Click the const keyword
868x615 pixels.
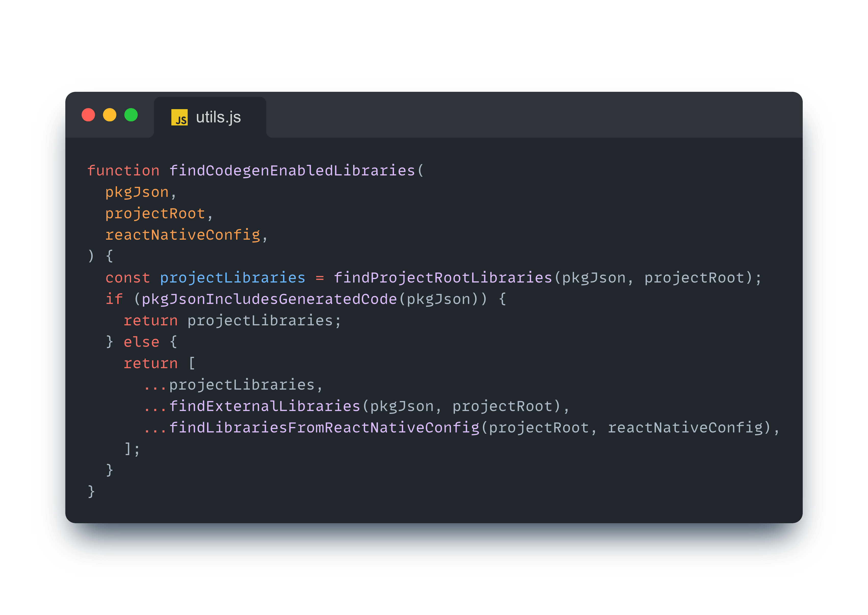point(128,278)
